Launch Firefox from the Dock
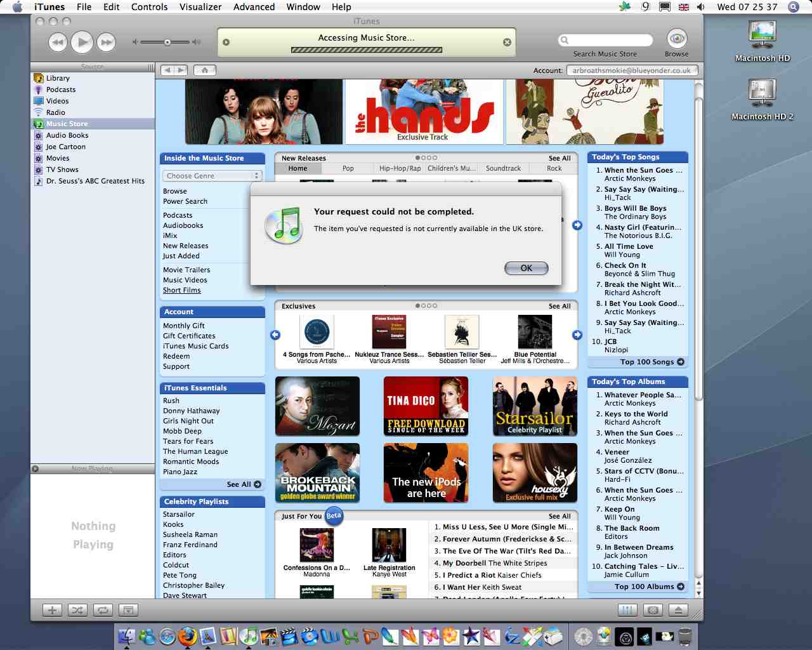Viewport: 812px width, 650px height. 187,635
